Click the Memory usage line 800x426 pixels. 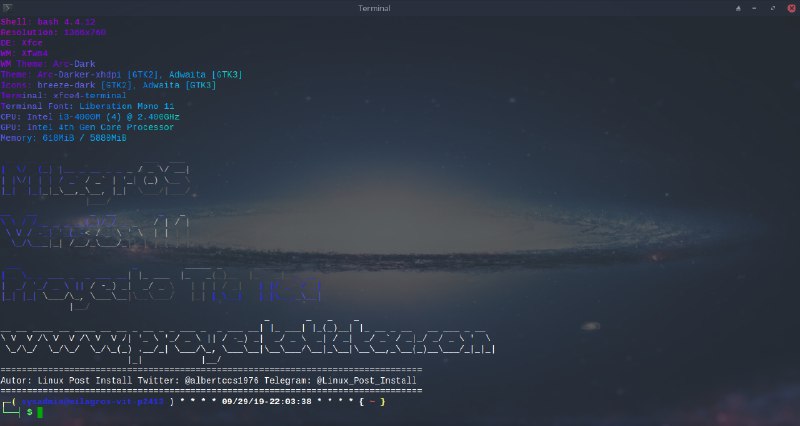coord(65,138)
